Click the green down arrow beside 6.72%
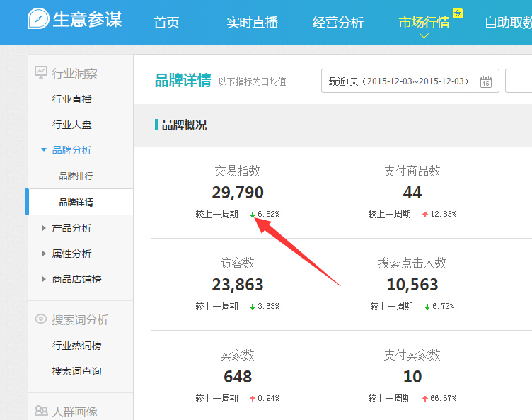This screenshot has width=532, height=420. point(427,307)
